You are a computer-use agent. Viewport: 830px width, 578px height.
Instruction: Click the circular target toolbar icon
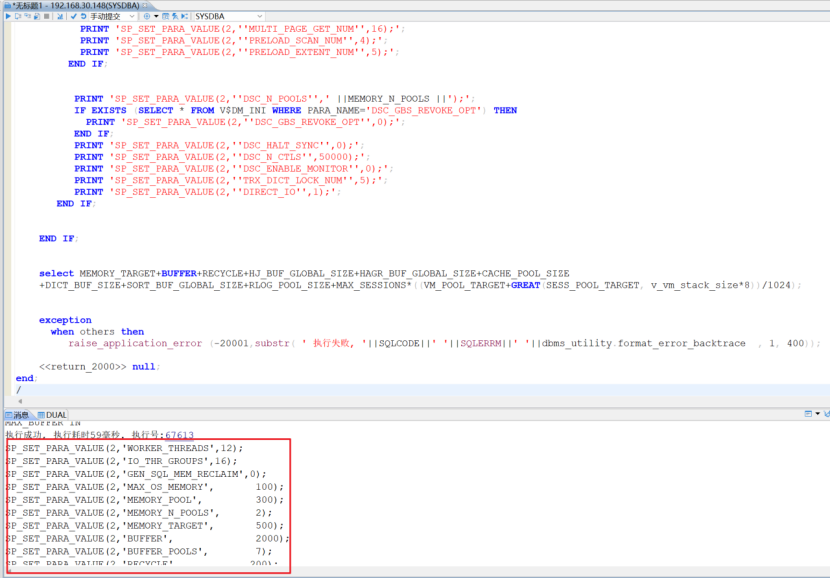pos(147,16)
